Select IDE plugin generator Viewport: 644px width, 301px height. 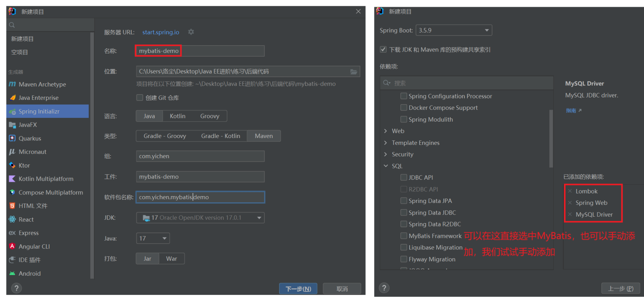(48, 260)
